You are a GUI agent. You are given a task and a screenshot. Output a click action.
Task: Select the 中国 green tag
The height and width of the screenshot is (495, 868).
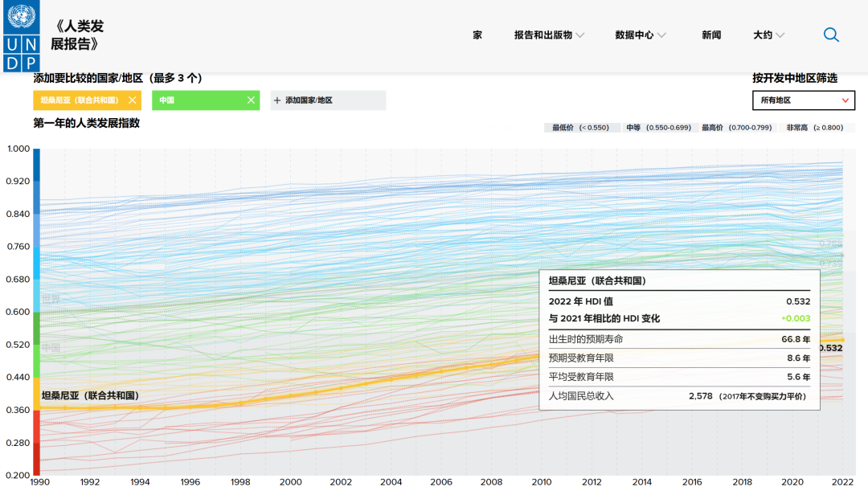pos(206,100)
